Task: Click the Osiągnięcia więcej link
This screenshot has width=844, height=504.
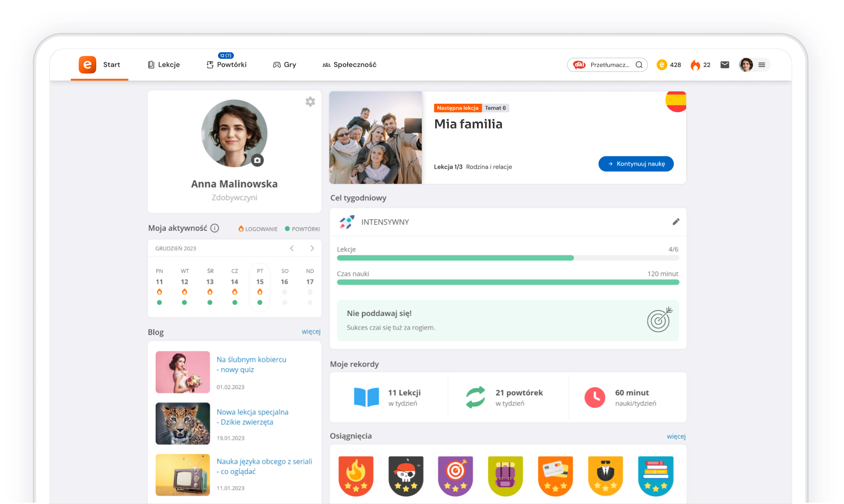Action: pyautogui.click(x=676, y=436)
